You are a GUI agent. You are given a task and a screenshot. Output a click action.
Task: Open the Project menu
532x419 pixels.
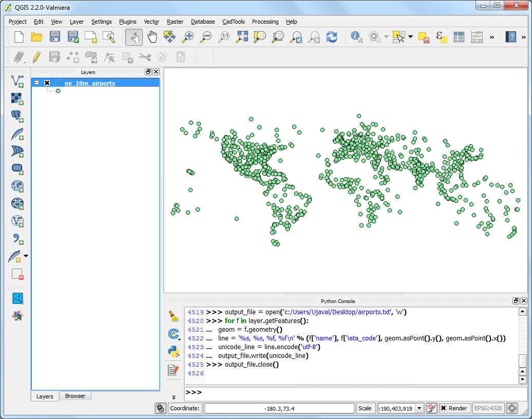[17, 22]
